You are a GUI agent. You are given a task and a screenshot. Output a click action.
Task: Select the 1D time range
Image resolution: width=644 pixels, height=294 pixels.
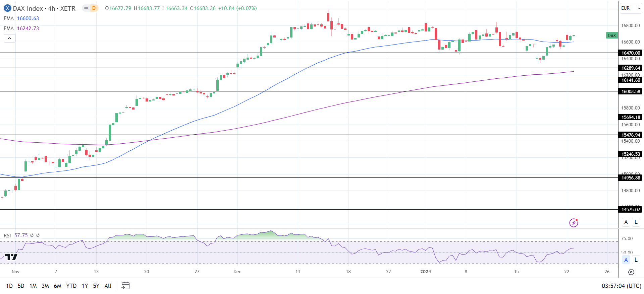(9, 286)
